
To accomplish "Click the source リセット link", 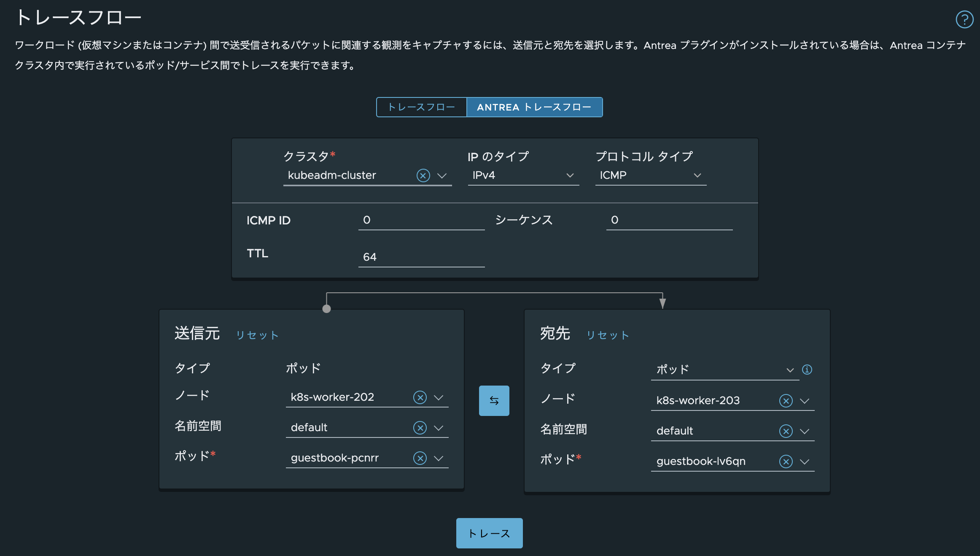I will [257, 335].
